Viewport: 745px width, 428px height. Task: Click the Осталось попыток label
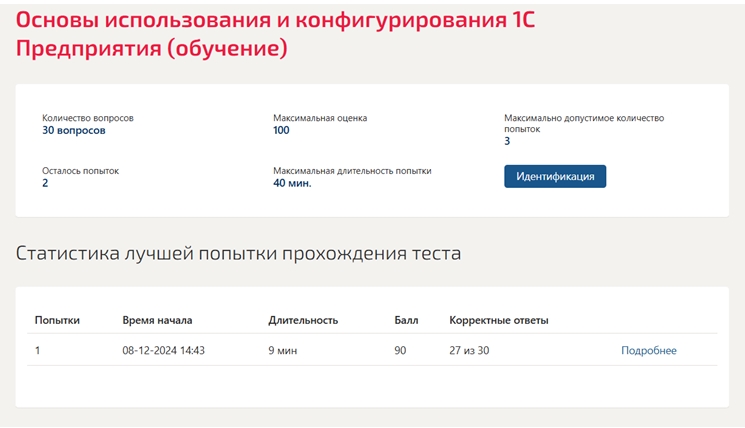click(x=80, y=171)
